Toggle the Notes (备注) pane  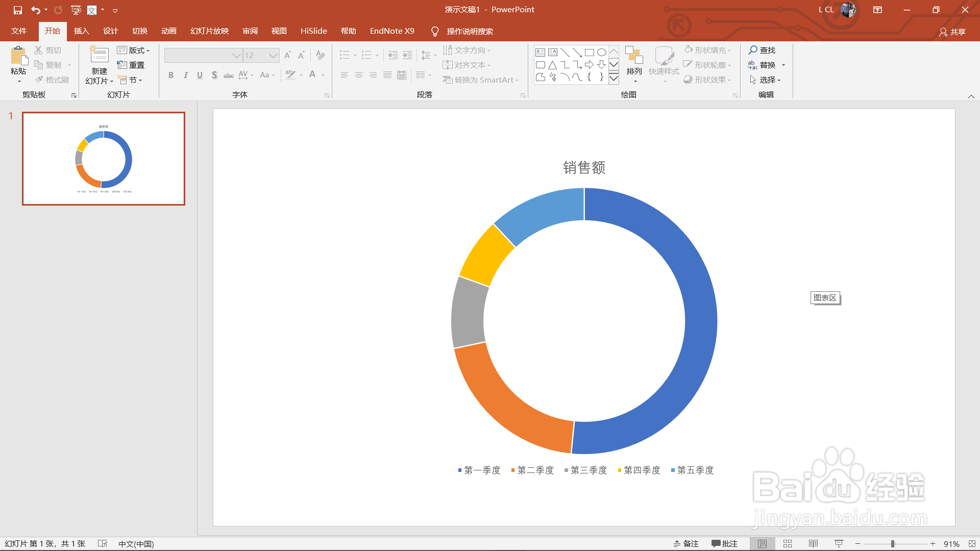[686, 544]
